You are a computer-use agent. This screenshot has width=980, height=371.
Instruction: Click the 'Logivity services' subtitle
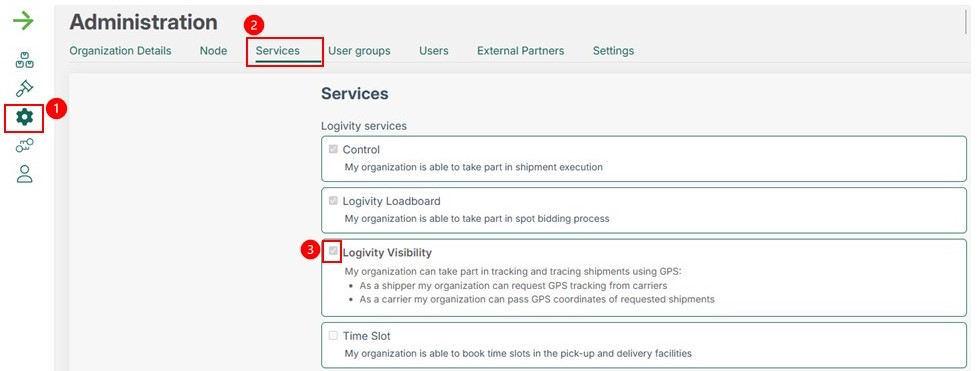point(364,126)
